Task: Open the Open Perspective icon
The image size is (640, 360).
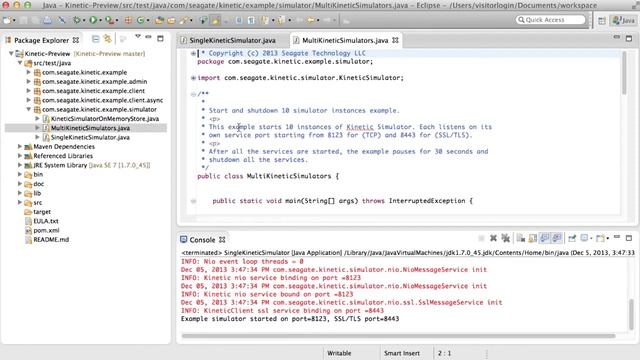Action: click(x=602, y=20)
